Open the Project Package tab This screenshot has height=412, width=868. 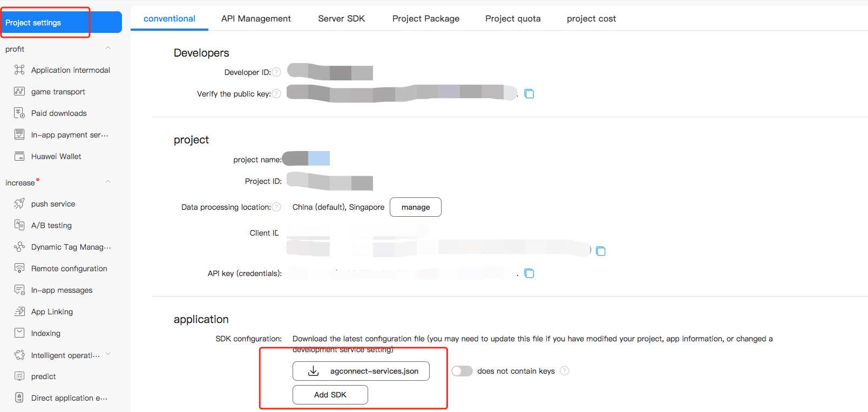426,18
